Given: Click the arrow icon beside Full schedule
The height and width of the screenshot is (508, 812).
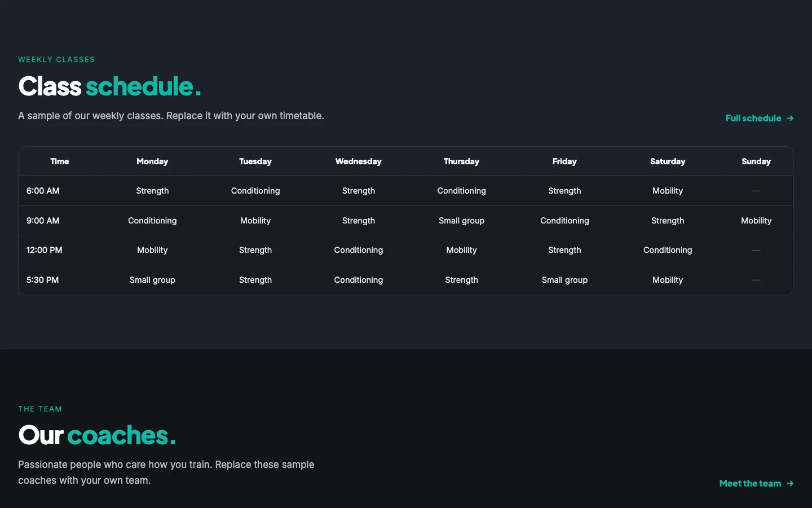Looking at the screenshot, I should 790,119.
